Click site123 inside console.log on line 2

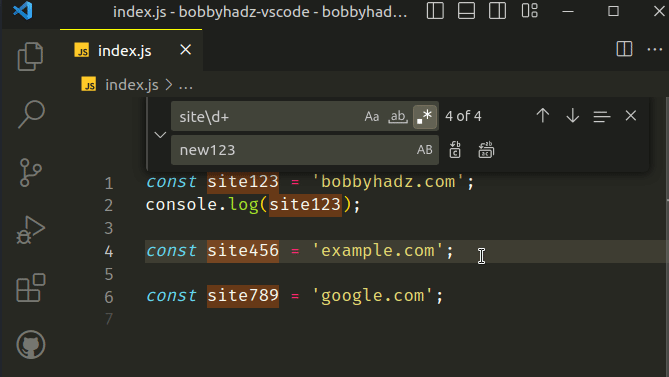click(x=305, y=205)
